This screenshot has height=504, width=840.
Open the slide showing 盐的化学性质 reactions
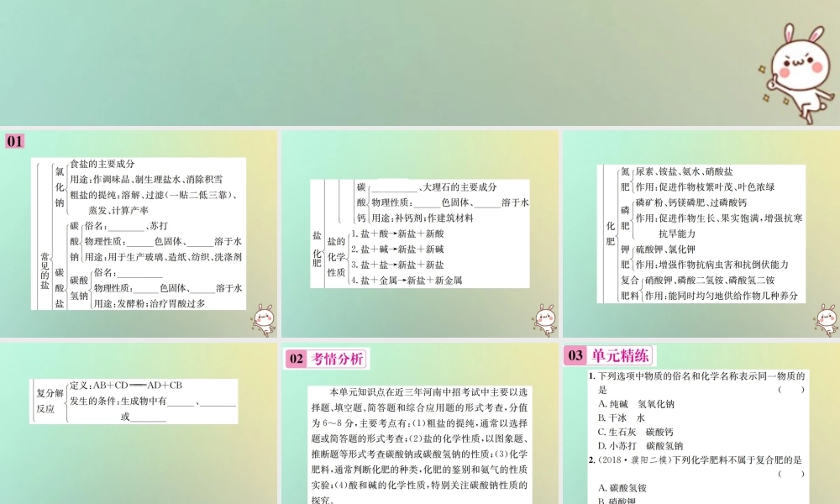(x=420, y=234)
